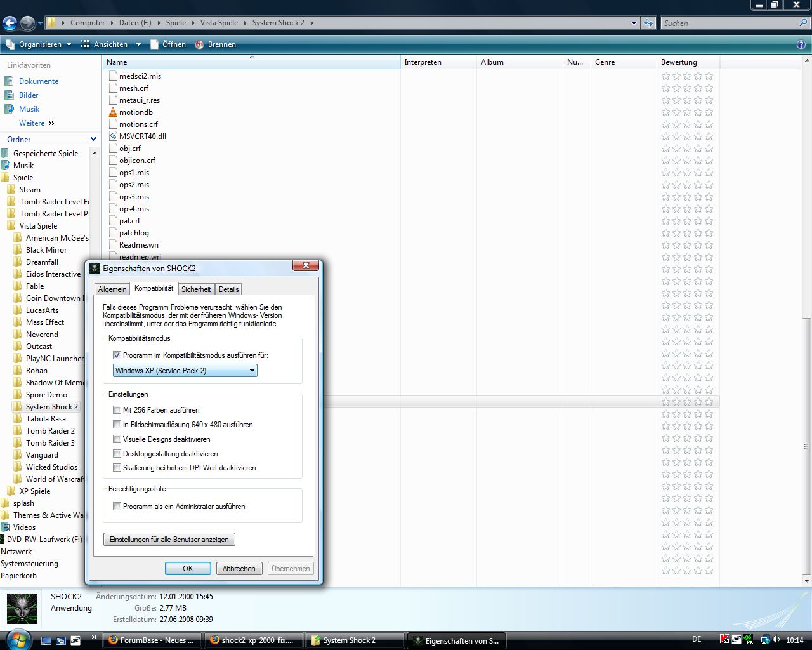Screen dimensions: 812x650
Task: Select the motiondb VLC cone icon
Action: click(113, 112)
